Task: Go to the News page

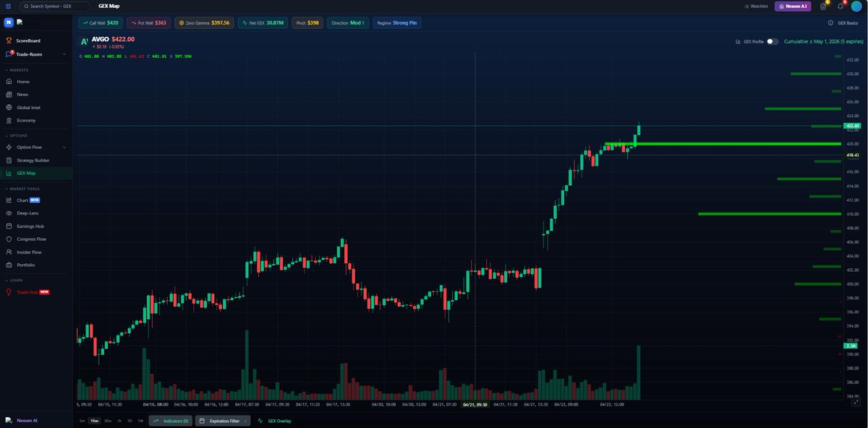Action: [x=22, y=94]
